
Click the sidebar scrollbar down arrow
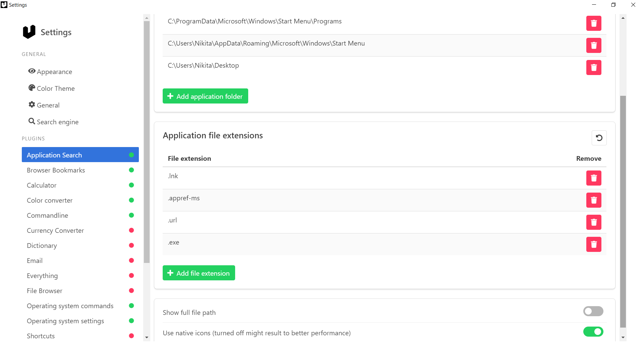[147, 338]
